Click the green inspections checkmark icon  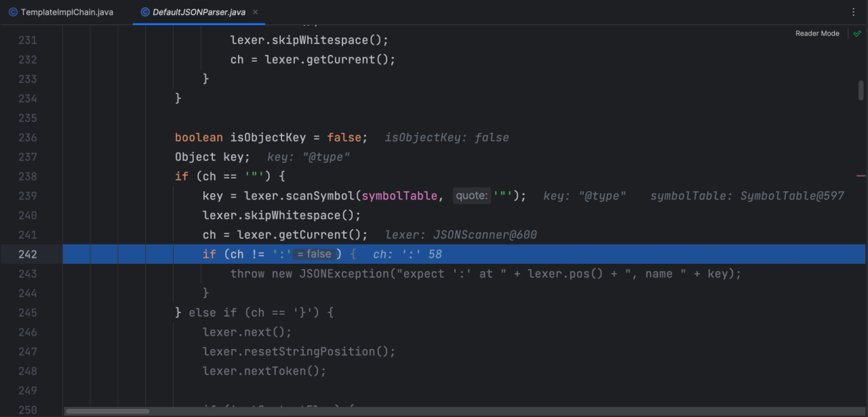tap(857, 33)
